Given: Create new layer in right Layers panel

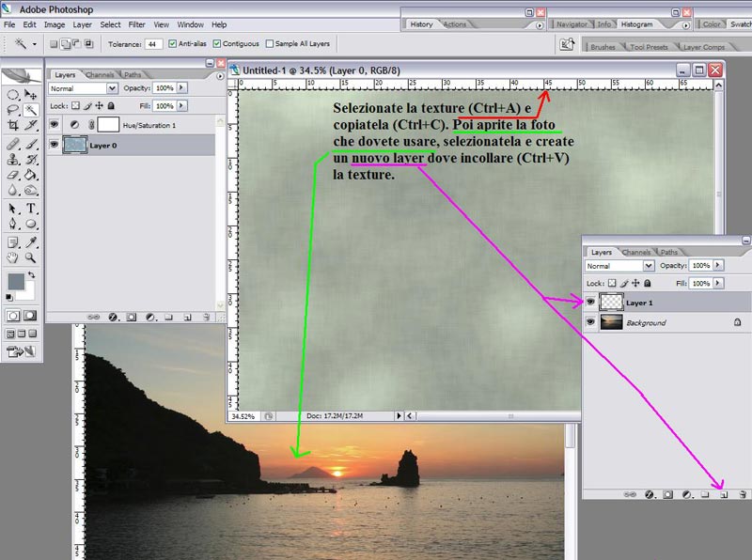Looking at the screenshot, I should coord(724,494).
